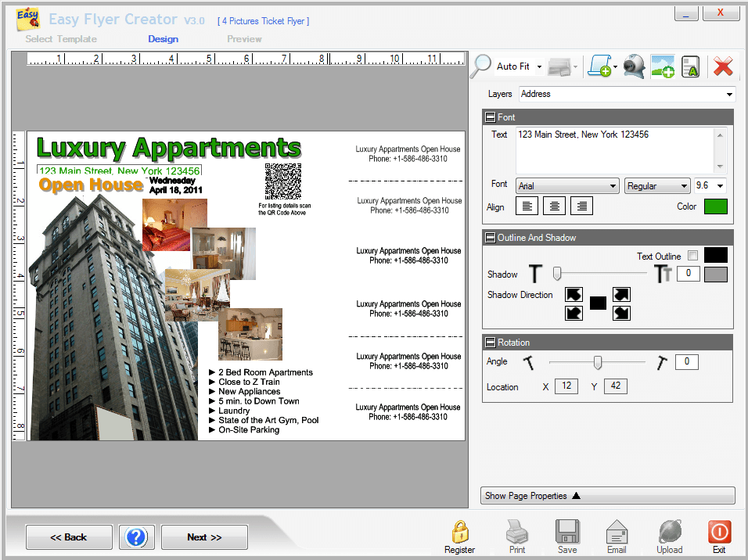Open the Regular font style dropdown
Image resolution: width=748 pixels, height=560 pixels.
pyautogui.click(x=657, y=185)
